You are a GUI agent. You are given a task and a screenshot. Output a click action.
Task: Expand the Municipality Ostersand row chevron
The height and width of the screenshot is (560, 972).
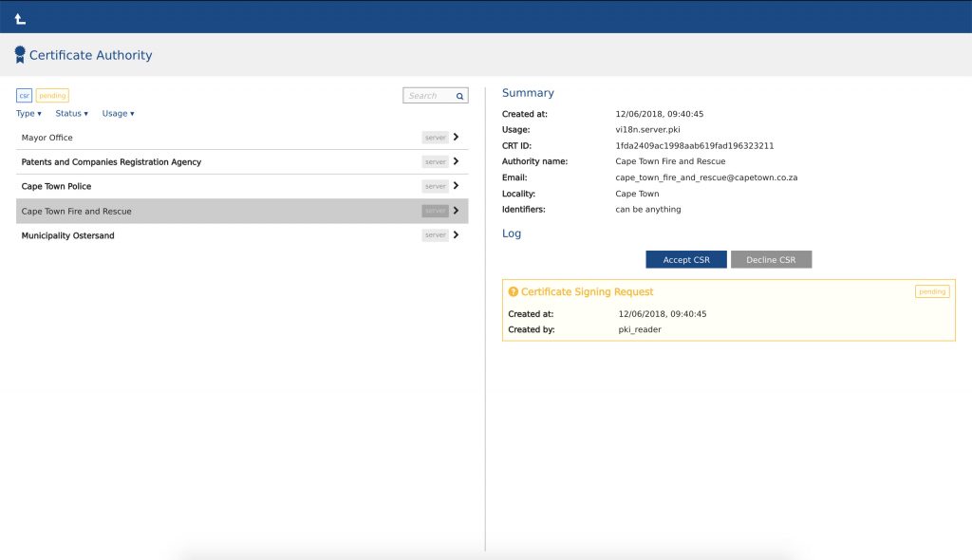[457, 235]
